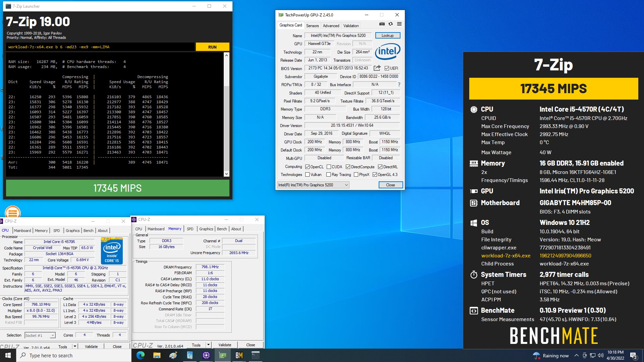Click the GPU-Z title bar icon
Image resolution: width=644 pixels, height=362 pixels.
281,15
